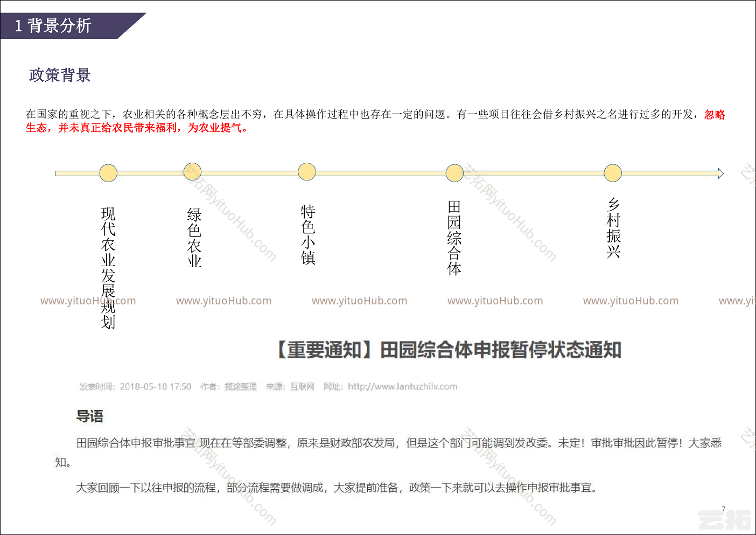Viewport: 756px width, 535px height.
Task: Click the vertical label 特色小镇
Action: pyautogui.click(x=308, y=234)
